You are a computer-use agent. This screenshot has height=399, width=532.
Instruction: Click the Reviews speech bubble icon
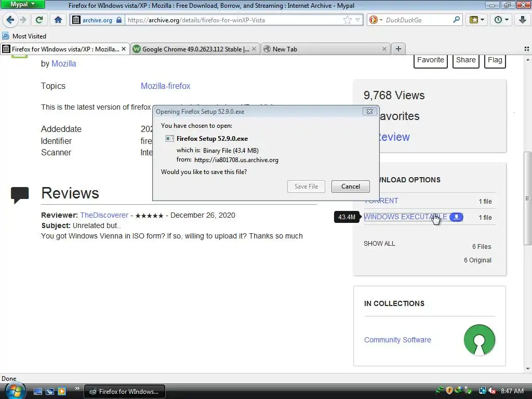[x=20, y=195]
